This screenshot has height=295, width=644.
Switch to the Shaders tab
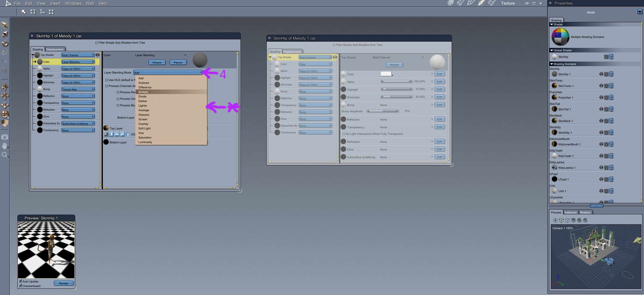pyautogui.click(x=585, y=212)
